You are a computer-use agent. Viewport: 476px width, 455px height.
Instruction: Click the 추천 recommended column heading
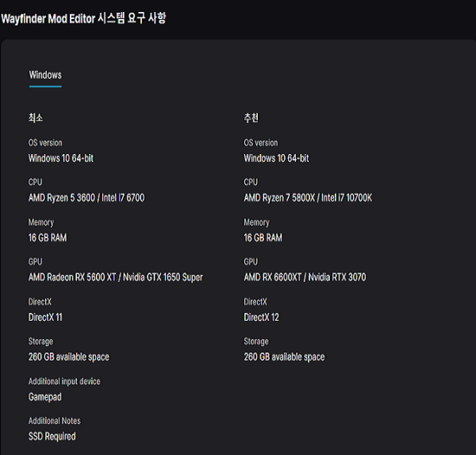[x=251, y=118]
